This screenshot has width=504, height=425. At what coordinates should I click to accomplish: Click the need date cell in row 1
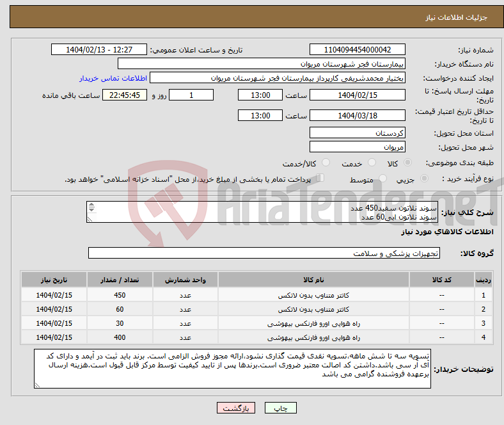pos(54,295)
